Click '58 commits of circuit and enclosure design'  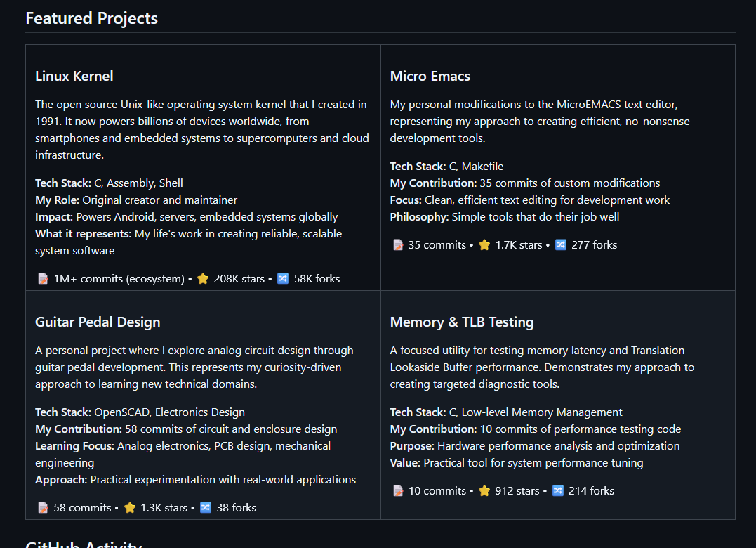186,429
